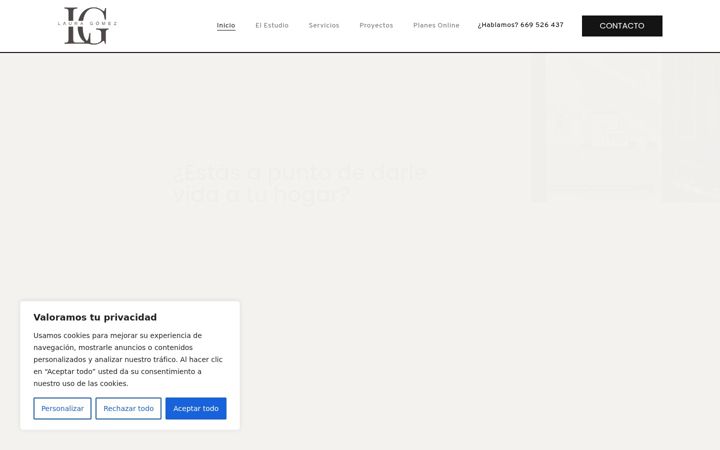Click the Laura Gómez LG logo
The width and height of the screenshot is (720, 450).
87,26
